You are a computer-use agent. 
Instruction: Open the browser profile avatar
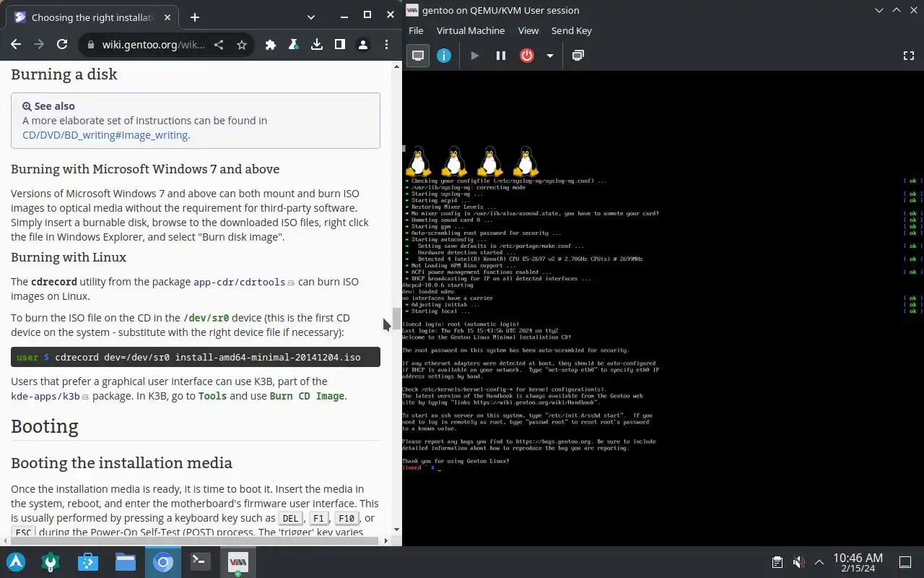coord(363,45)
